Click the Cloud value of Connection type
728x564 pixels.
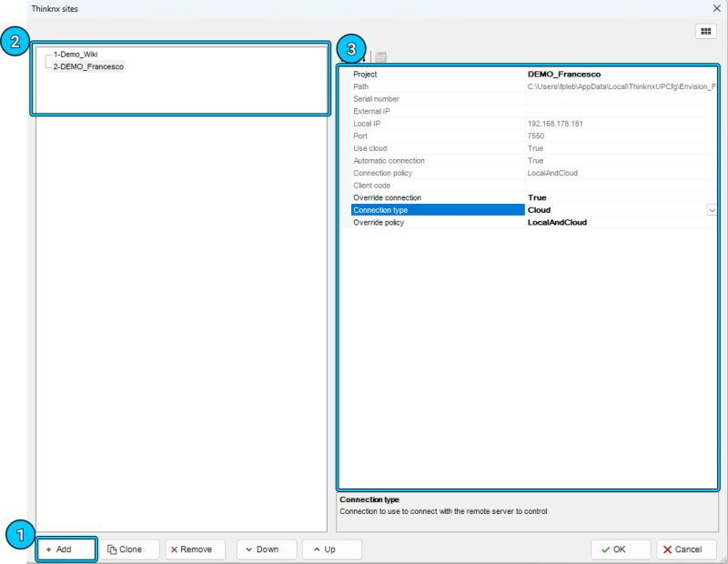[x=539, y=210]
